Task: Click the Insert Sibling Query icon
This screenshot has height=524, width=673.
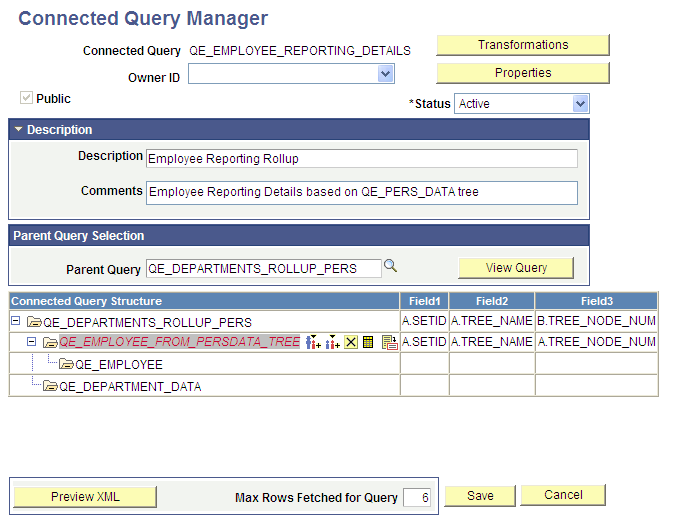Action: (333, 342)
